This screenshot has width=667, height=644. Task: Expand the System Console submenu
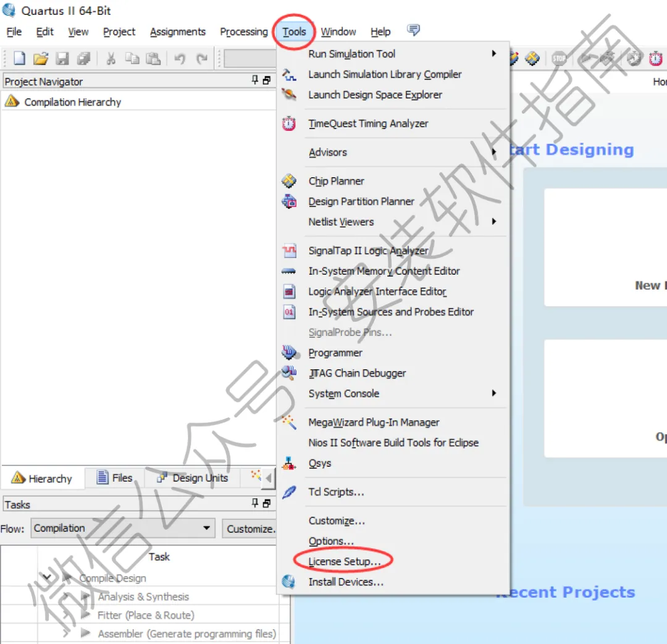tap(494, 393)
